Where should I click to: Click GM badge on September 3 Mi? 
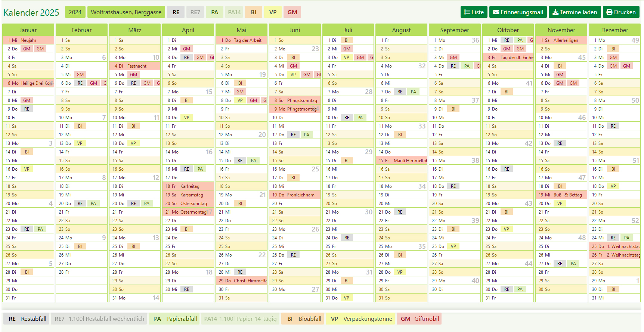pyautogui.click(x=453, y=57)
